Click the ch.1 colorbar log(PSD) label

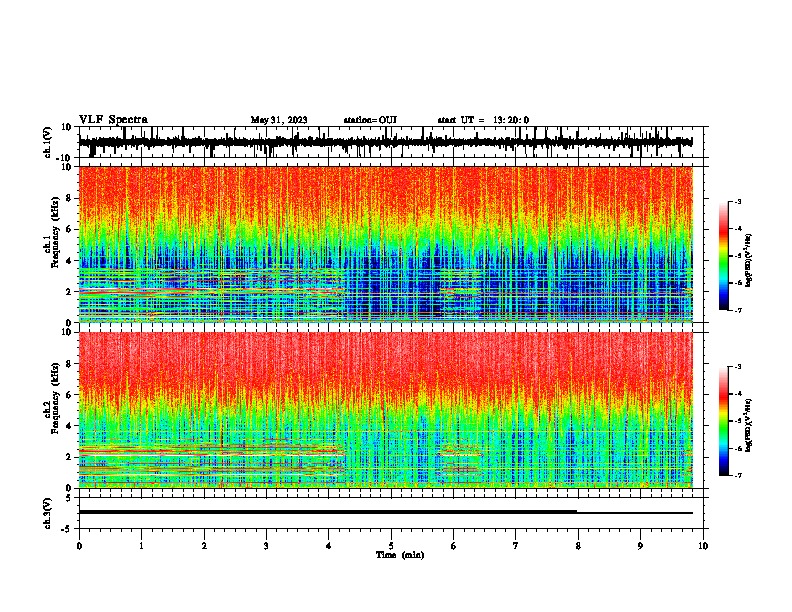click(749, 260)
